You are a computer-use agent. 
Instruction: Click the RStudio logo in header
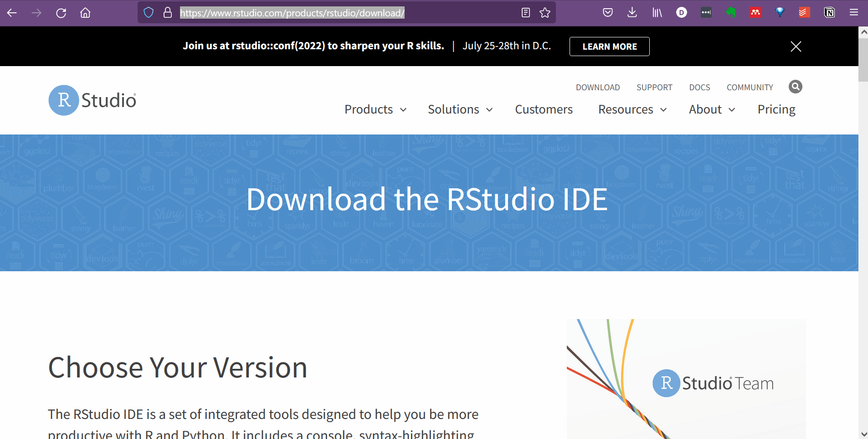[x=92, y=100]
